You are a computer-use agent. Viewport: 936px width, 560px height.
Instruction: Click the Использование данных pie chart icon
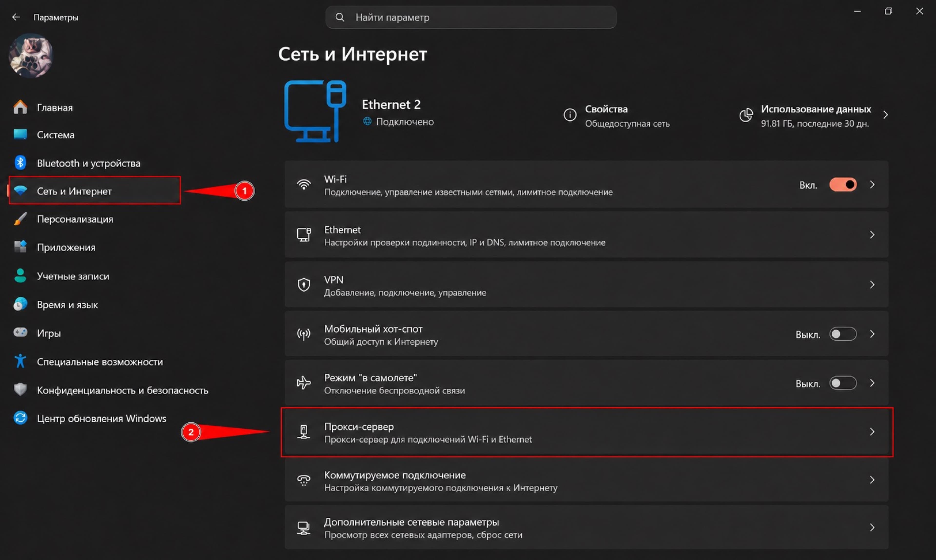pos(746,115)
